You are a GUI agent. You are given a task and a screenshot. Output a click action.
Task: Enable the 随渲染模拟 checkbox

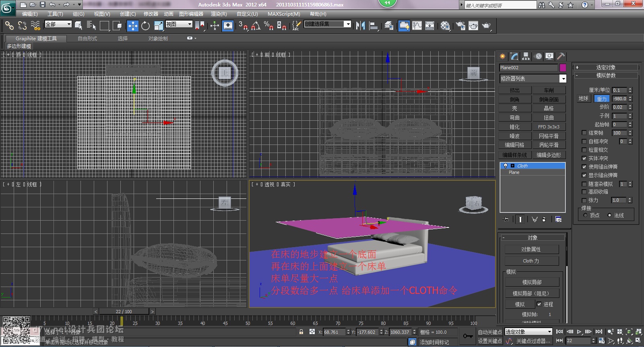click(x=584, y=184)
